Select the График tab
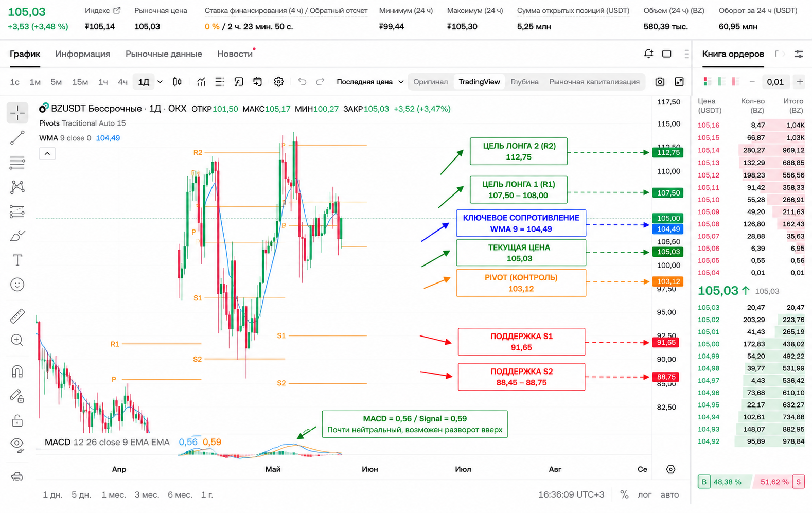Image resolution: width=812 pixels, height=513 pixels. [x=25, y=54]
